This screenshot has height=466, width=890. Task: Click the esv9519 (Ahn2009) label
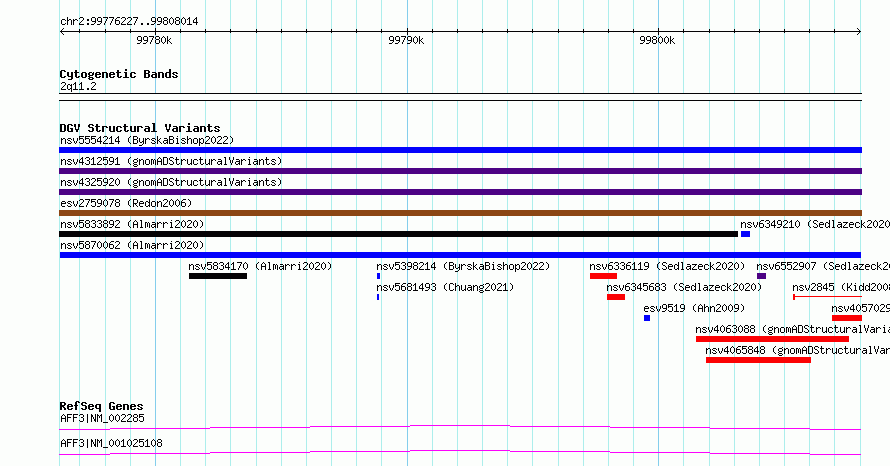[x=694, y=308]
